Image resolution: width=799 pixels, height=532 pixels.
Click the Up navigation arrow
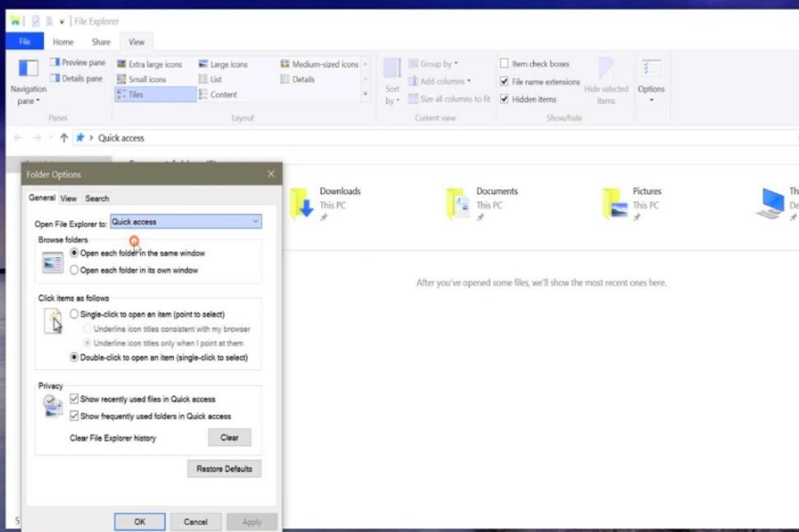click(x=64, y=138)
